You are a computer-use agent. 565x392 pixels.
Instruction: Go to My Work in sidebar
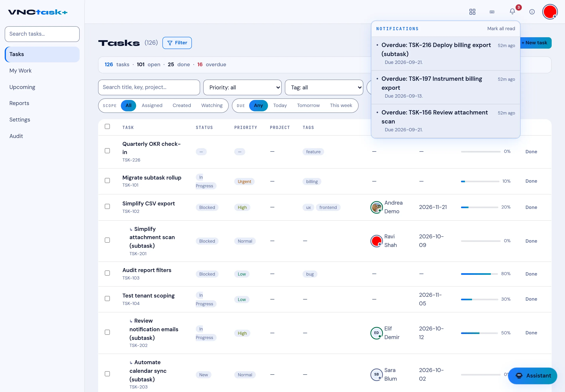(x=42, y=71)
